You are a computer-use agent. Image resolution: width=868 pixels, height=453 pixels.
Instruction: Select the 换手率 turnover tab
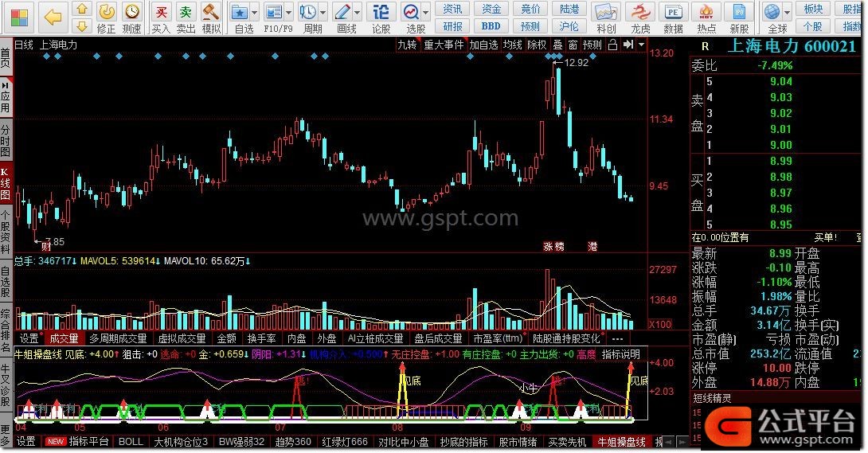click(x=261, y=338)
